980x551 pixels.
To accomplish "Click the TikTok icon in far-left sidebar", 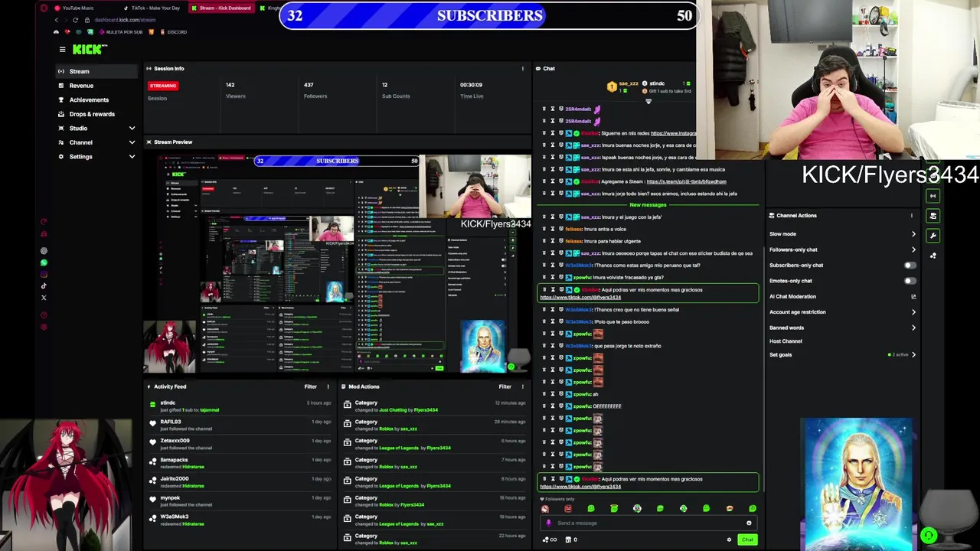I will pyautogui.click(x=44, y=286).
